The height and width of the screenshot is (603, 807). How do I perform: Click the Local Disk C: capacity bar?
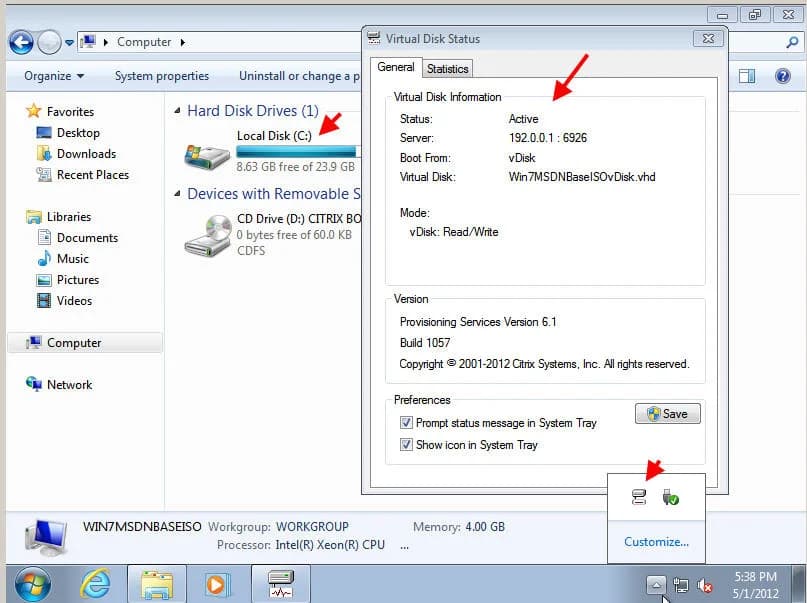click(x=297, y=151)
